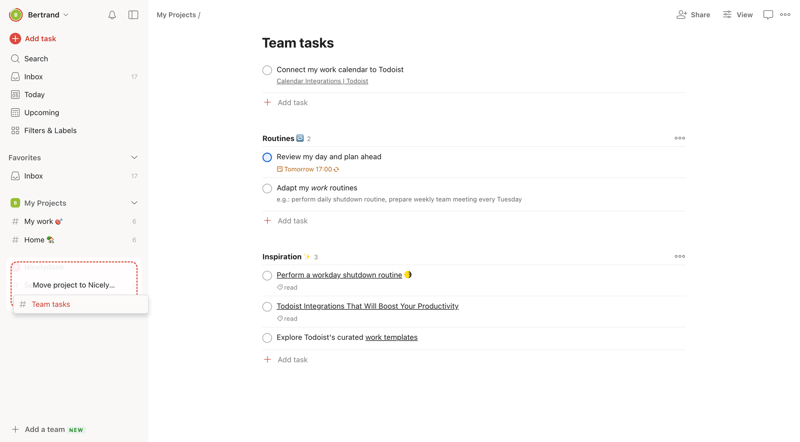800x442 pixels.
Task: Open the notifications bell
Action: (112, 15)
